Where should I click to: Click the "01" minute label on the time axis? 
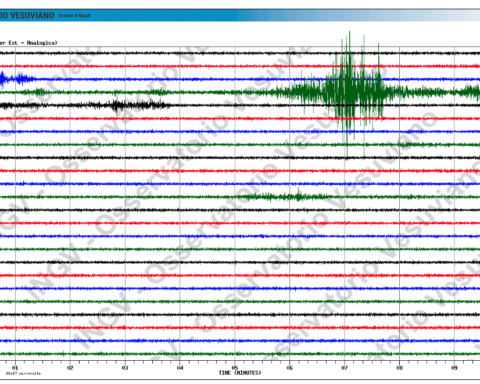[x=15, y=368]
